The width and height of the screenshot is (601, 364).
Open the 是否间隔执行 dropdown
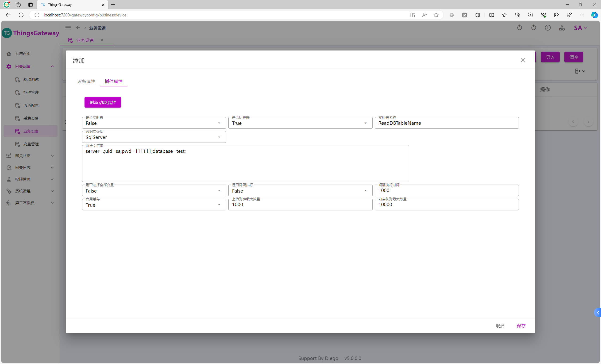300,191
